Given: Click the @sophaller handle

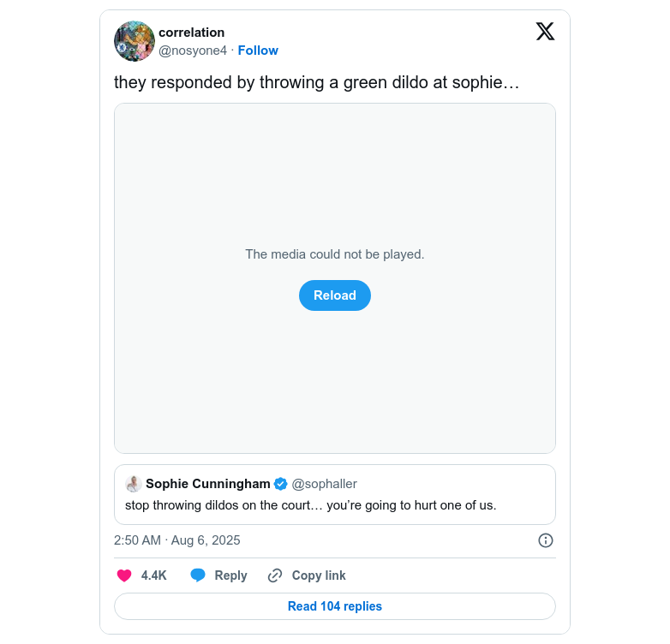Looking at the screenshot, I should tap(325, 484).
